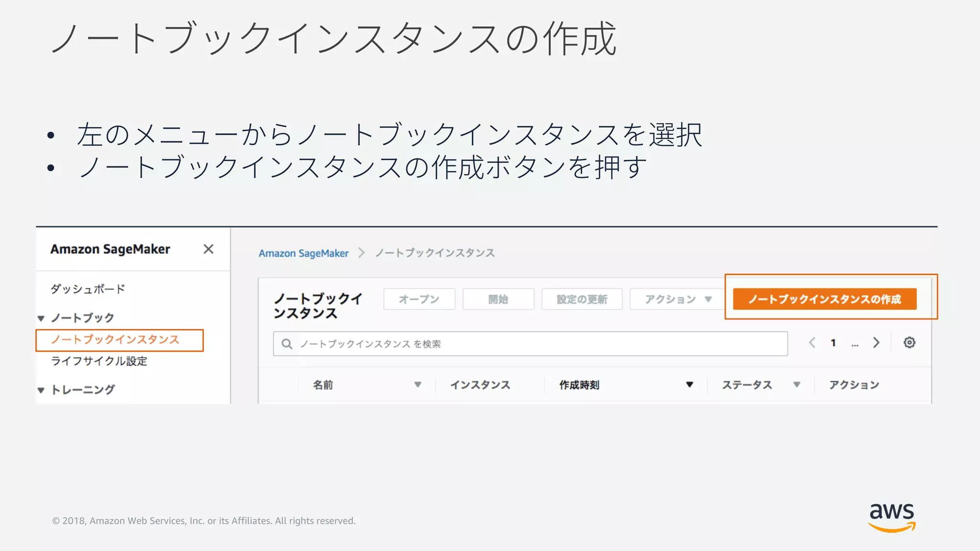
Task: Click the オープン button
Action: pos(419,299)
